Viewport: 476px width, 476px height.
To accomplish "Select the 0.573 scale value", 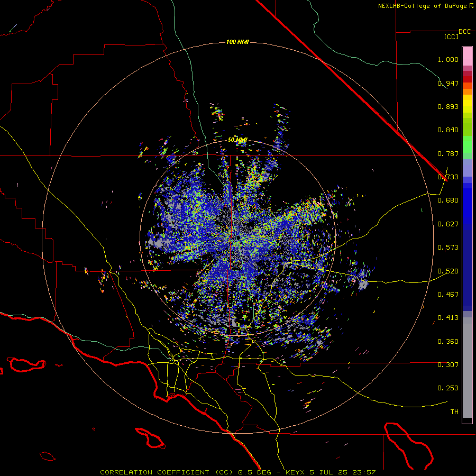I will pyautogui.click(x=448, y=248).
